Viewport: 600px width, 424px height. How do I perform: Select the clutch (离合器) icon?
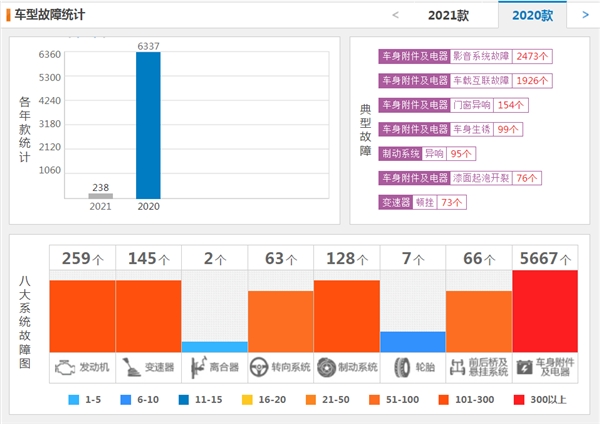point(196,367)
